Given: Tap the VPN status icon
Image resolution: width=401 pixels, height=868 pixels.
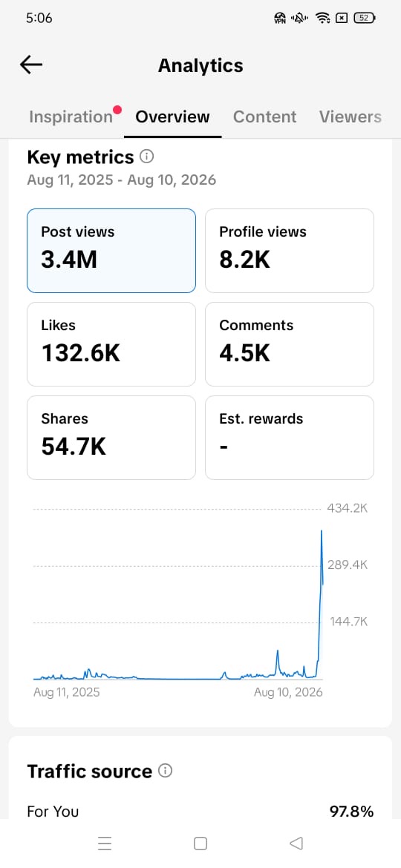Looking at the screenshot, I should point(280,19).
